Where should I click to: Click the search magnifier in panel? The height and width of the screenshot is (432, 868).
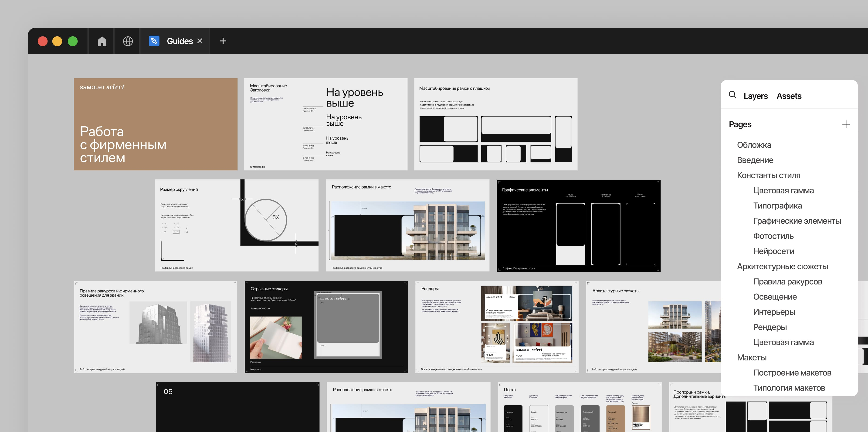[732, 95]
